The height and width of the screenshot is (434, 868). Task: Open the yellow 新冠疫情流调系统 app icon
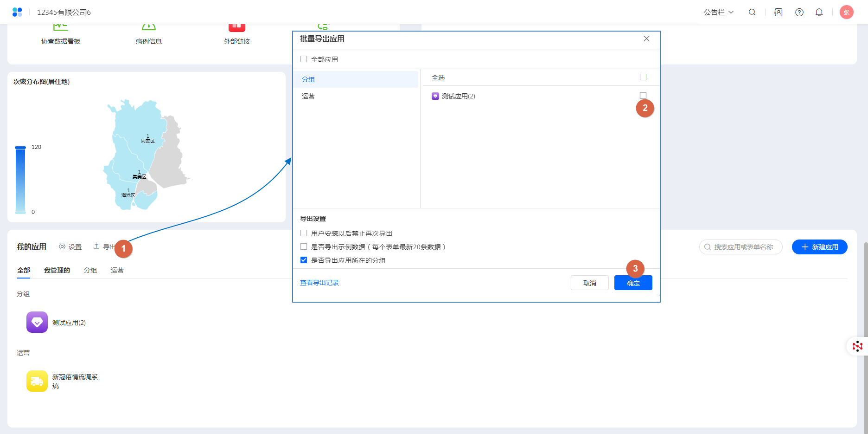[37, 381]
